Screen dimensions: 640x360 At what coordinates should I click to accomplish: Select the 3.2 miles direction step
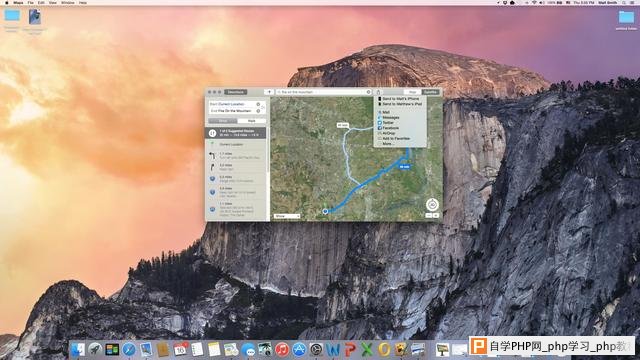coord(236,167)
